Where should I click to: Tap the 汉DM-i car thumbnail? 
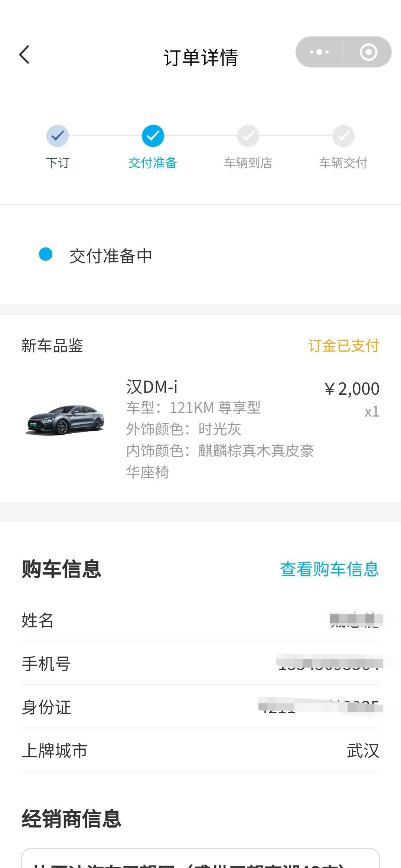[65, 420]
